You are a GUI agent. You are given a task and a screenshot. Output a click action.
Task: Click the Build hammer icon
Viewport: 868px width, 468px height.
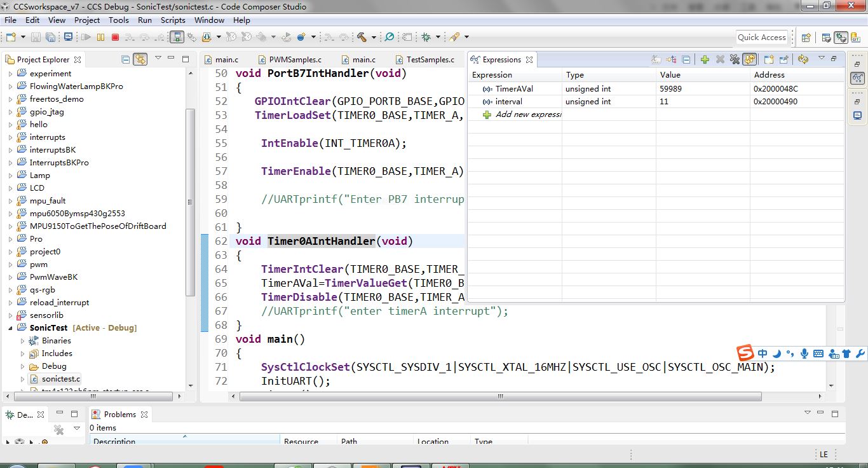(x=362, y=38)
